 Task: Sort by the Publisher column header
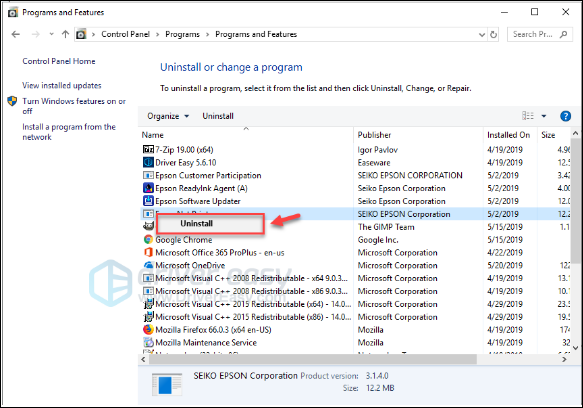(374, 135)
